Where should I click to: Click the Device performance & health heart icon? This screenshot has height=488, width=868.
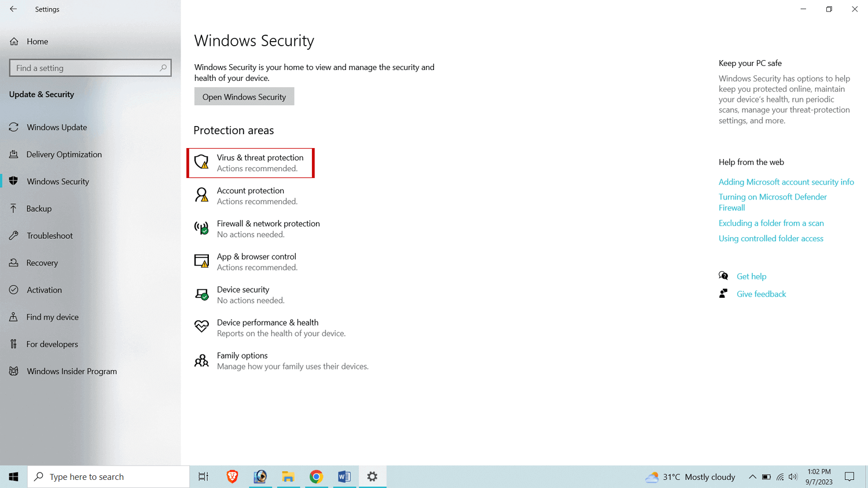point(201,327)
